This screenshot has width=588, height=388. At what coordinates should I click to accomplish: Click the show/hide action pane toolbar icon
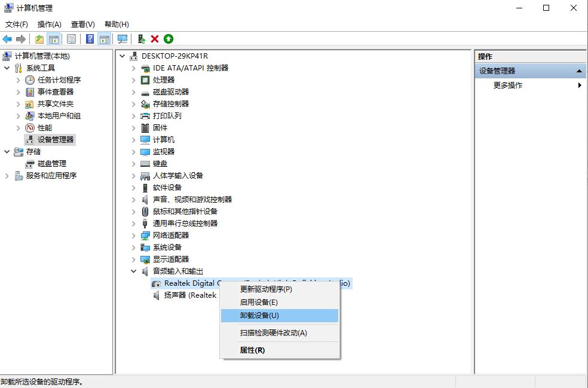[x=105, y=39]
